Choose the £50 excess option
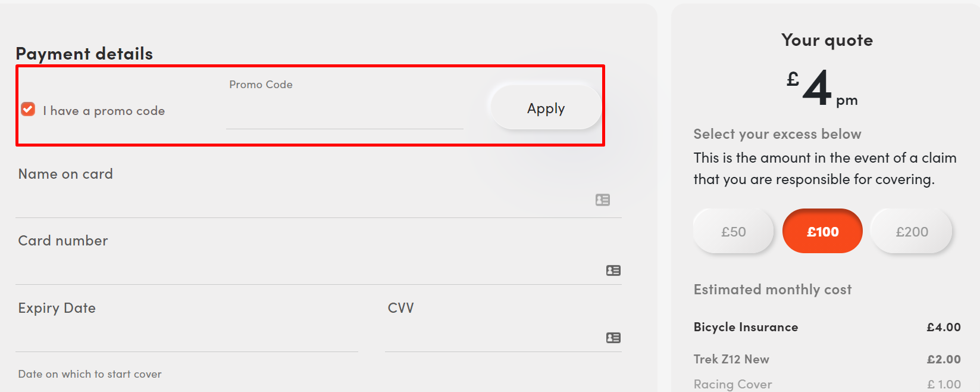The image size is (980, 392). [733, 231]
